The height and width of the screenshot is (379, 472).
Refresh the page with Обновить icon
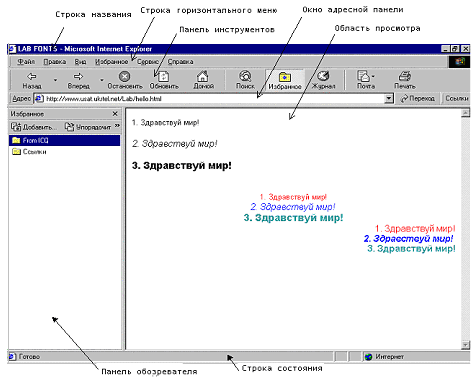pyautogui.click(x=164, y=76)
